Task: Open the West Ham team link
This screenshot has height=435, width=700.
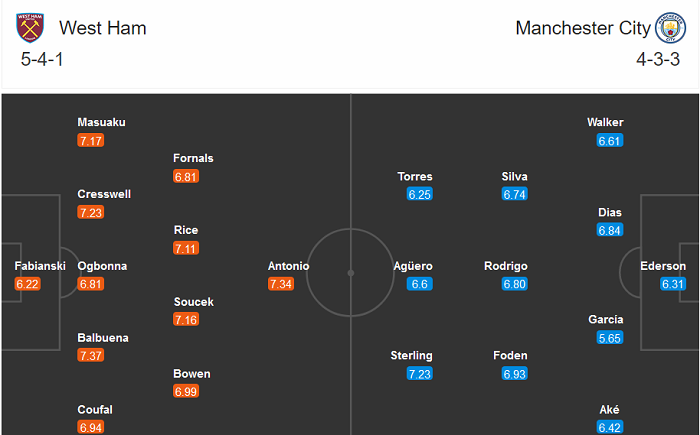Action: (103, 28)
